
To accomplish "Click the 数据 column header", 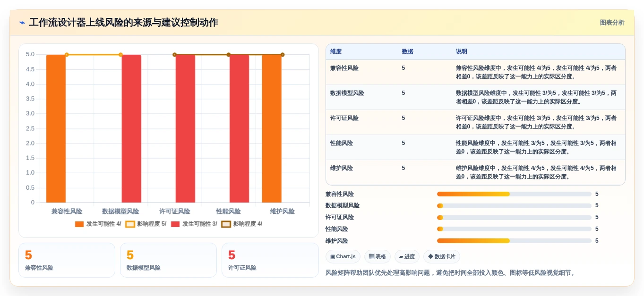I will tap(407, 51).
